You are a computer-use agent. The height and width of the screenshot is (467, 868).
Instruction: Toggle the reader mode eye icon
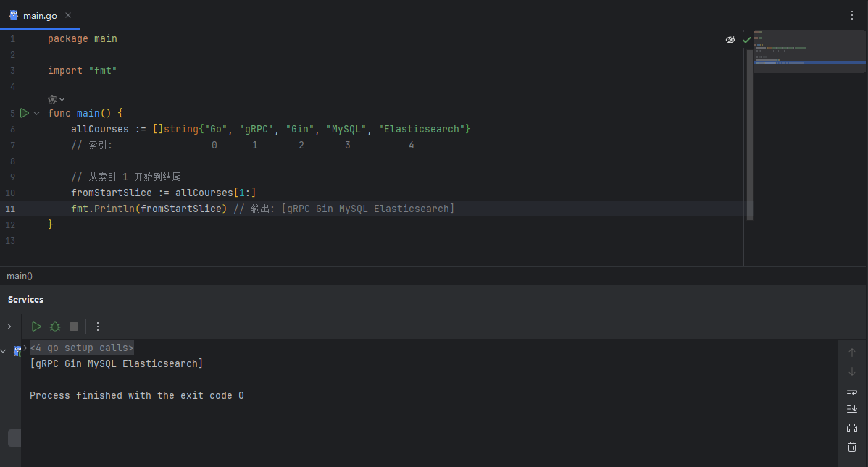(730, 40)
